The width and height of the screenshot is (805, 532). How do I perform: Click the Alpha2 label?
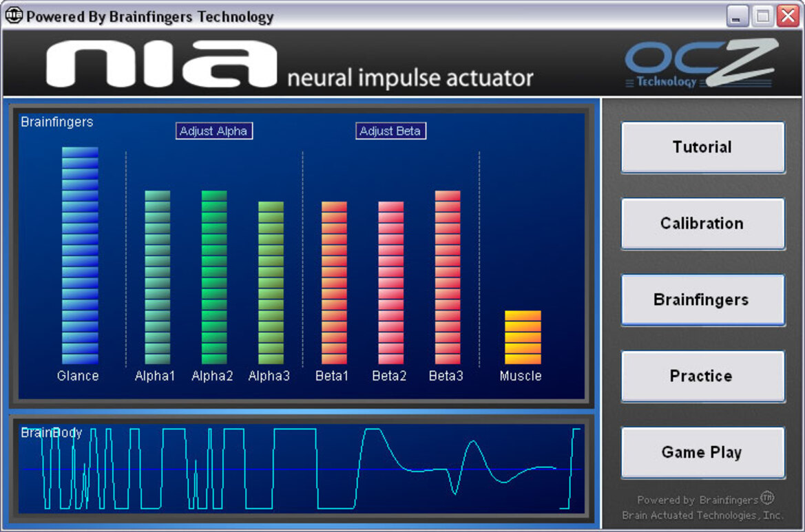[212, 376]
